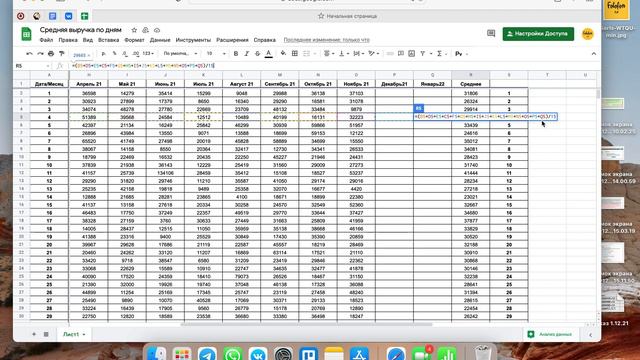This screenshot has width=640, height=360.
Task: Activate the paint format roller
Action: (x=62, y=53)
